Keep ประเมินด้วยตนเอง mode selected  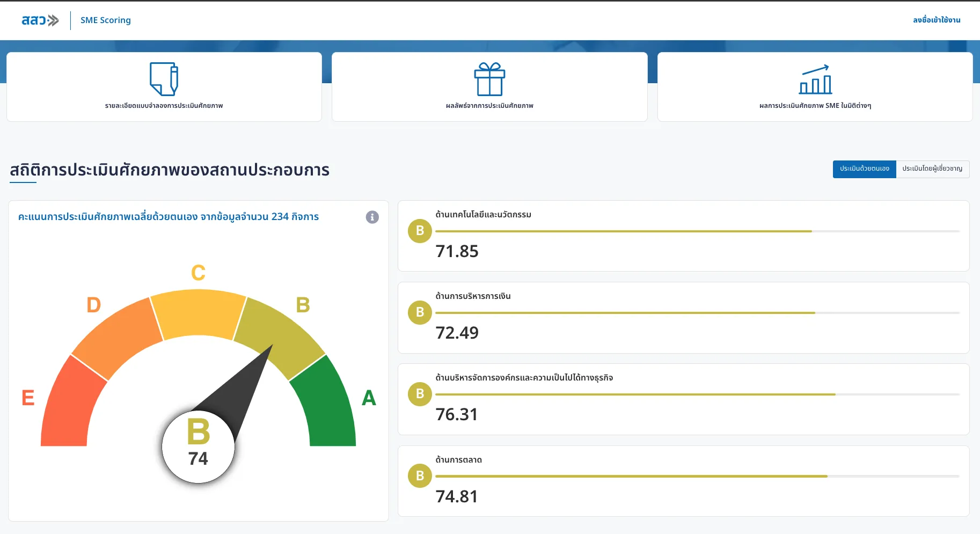[864, 169]
